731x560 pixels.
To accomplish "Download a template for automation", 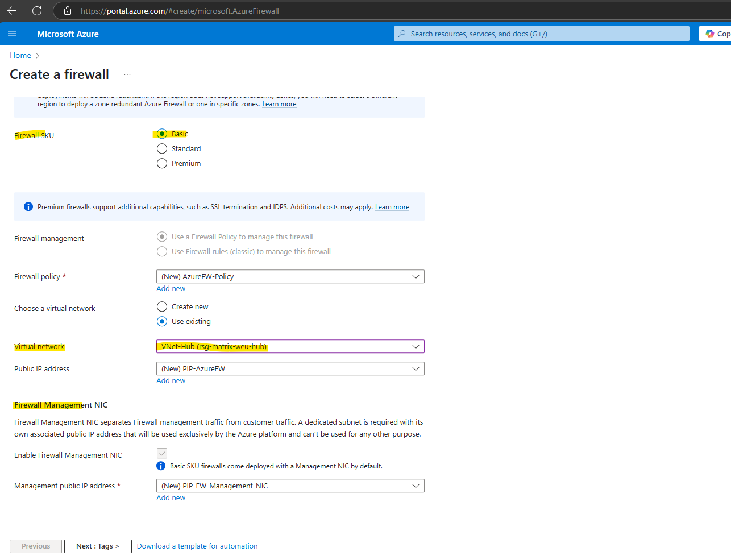I will coord(197,546).
